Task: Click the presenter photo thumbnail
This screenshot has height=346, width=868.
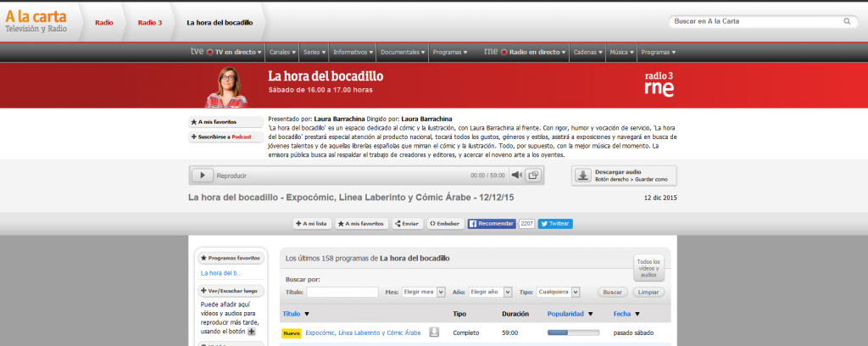Action: [x=225, y=86]
